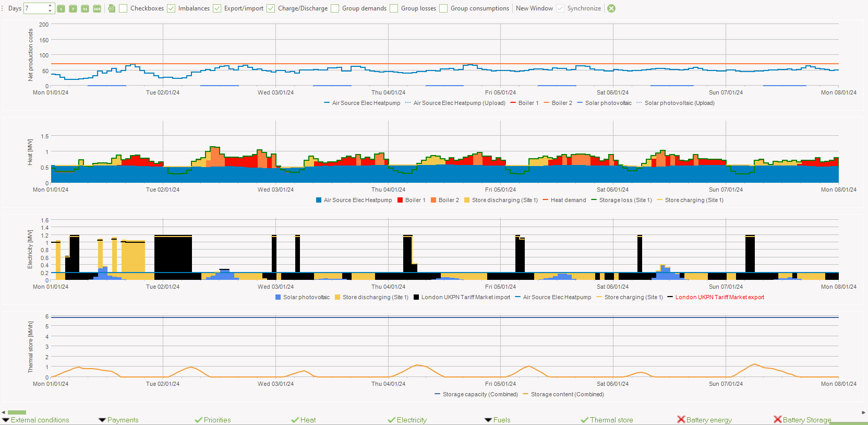The height and width of the screenshot is (425, 868).
Task: Click Store charging (Site 1) in electricity legend
Action: pos(630,297)
